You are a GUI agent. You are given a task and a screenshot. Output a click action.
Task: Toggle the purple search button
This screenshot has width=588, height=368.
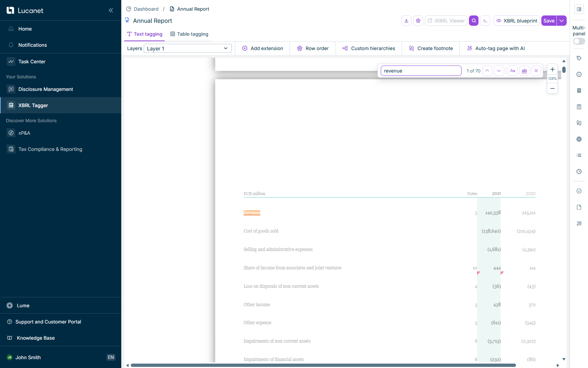[474, 21]
